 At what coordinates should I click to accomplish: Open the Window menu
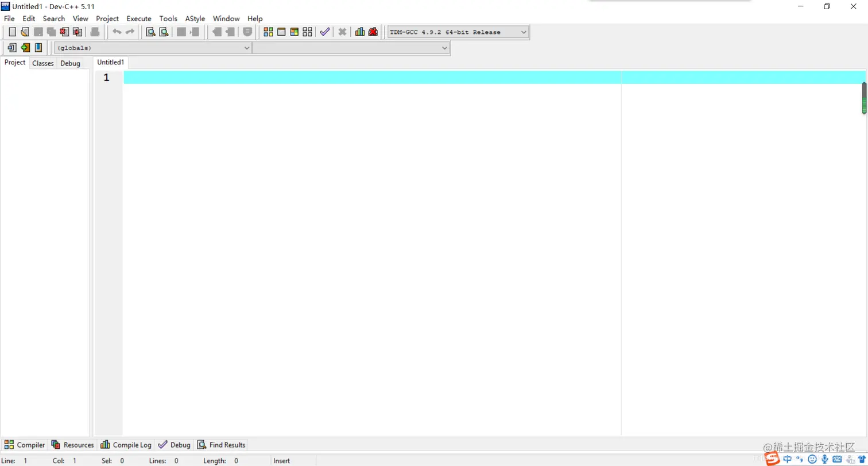point(226,18)
